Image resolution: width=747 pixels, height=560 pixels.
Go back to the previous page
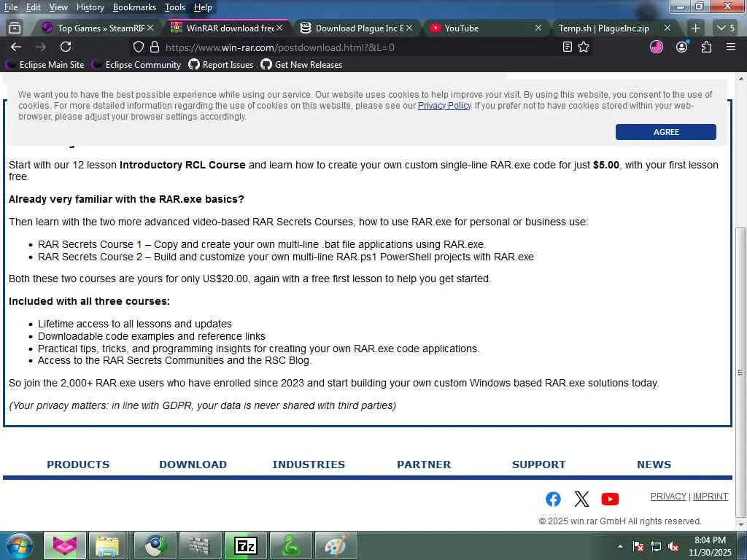click(x=16, y=47)
